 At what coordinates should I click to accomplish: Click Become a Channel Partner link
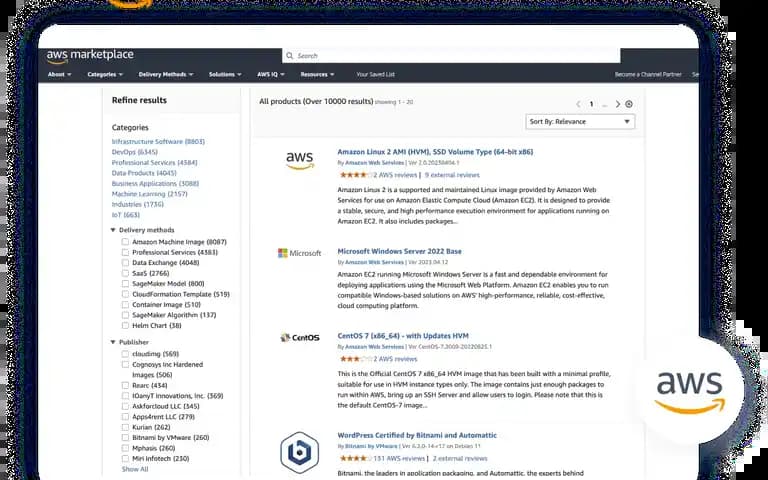[648, 74]
